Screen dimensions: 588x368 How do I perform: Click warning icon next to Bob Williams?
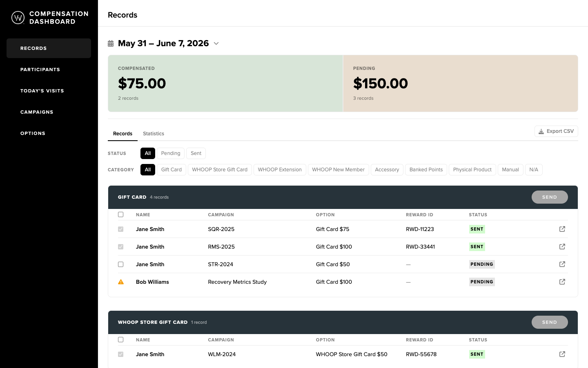[121, 282]
